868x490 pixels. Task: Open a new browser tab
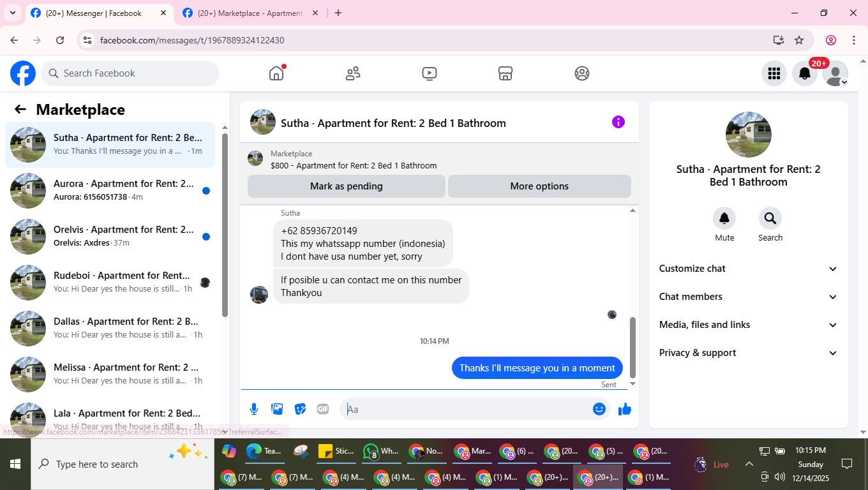pyautogui.click(x=338, y=13)
